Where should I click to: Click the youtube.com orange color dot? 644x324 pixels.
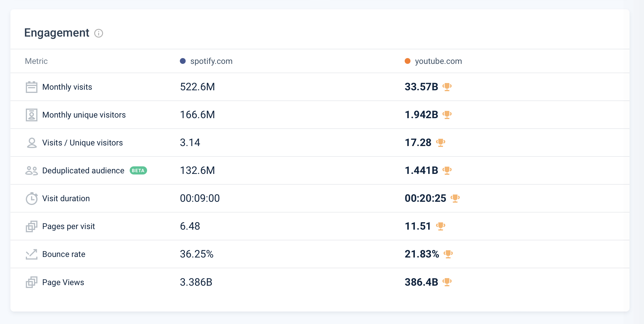407,61
